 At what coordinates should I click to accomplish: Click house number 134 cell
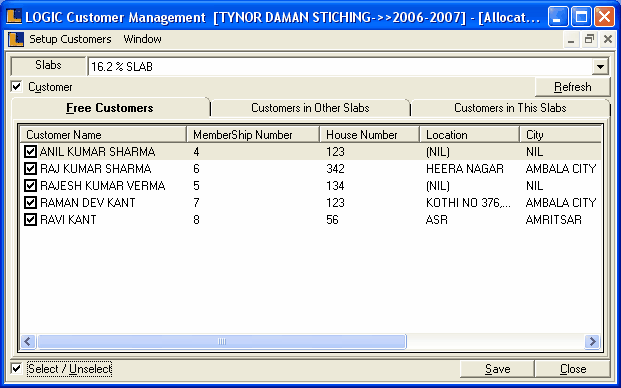(x=335, y=186)
